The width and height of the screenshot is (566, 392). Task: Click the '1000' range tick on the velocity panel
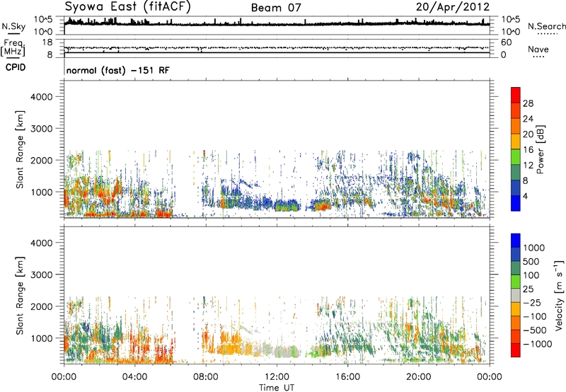42,338
